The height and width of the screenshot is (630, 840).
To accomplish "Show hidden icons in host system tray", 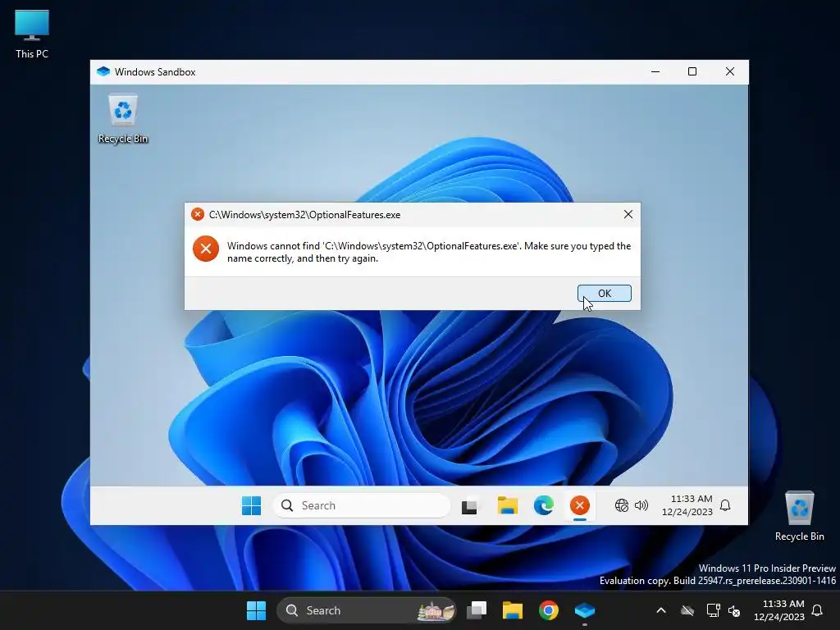I will click(661, 610).
